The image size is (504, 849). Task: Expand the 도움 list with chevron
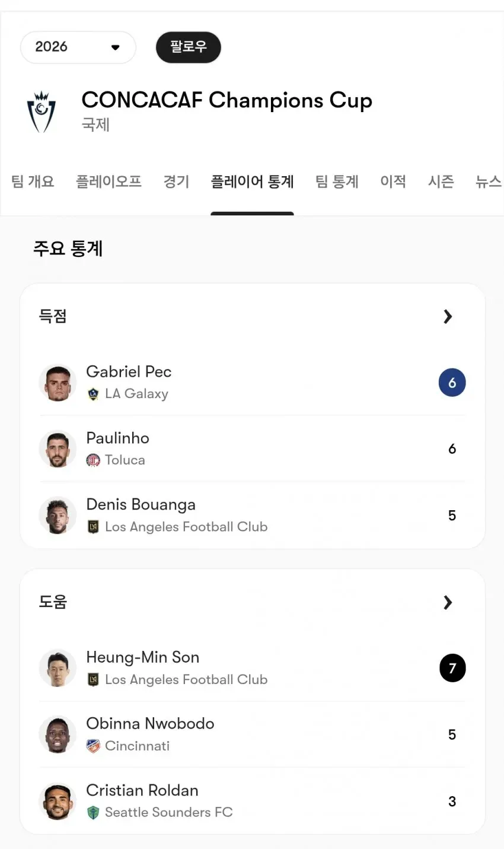point(448,603)
